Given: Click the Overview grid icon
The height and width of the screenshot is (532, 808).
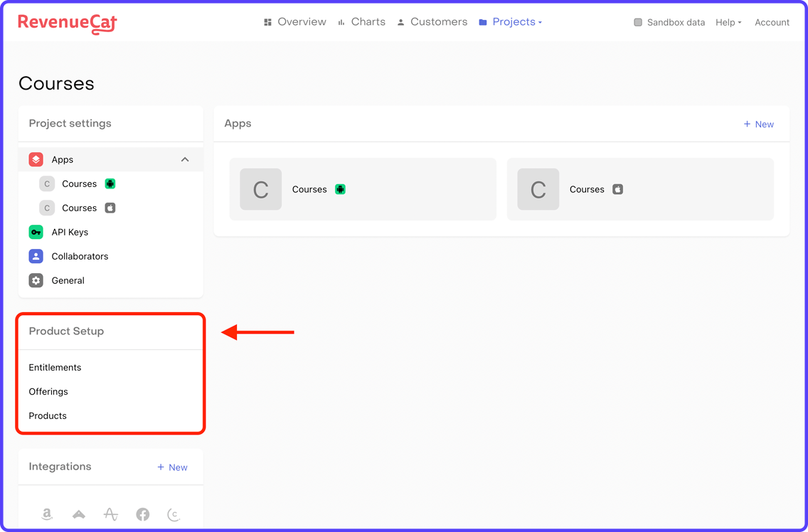Looking at the screenshot, I should [267, 22].
